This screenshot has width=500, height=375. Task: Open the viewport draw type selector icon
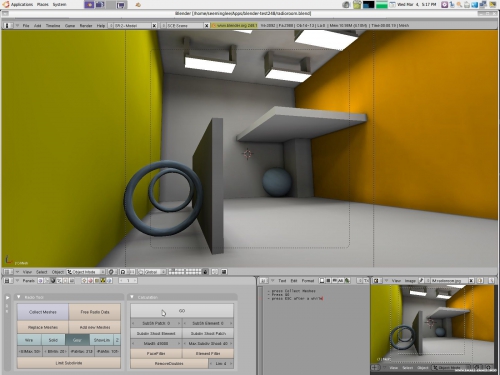coord(112,272)
